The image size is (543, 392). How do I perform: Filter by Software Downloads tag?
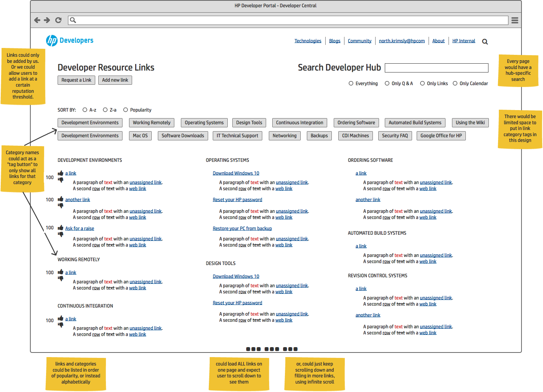tap(183, 136)
